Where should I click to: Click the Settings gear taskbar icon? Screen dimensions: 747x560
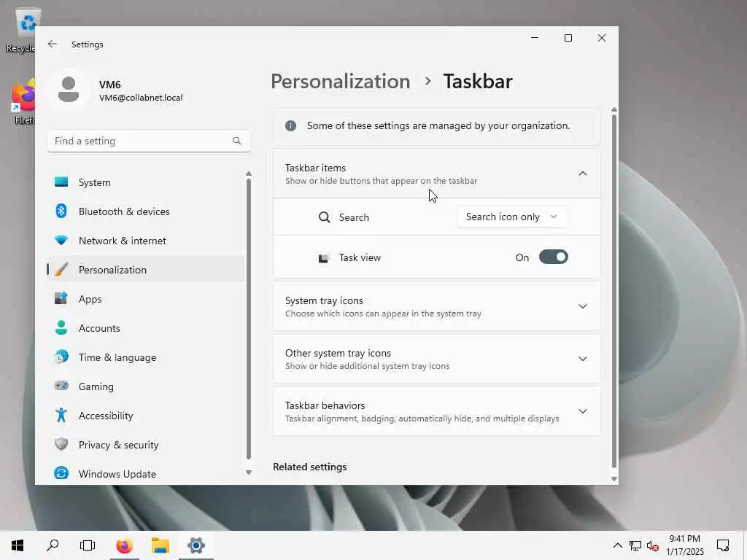196,545
